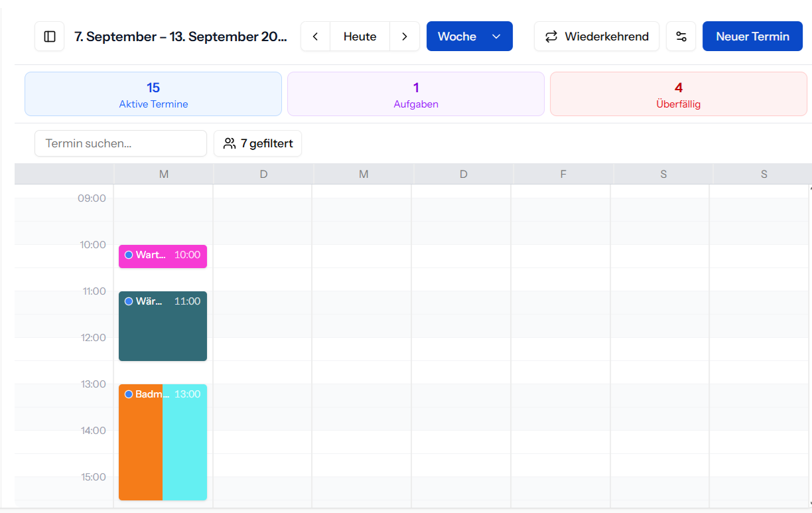
Task: Open Wiederkehrend recurring appointments
Action: pyautogui.click(x=596, y=37)
